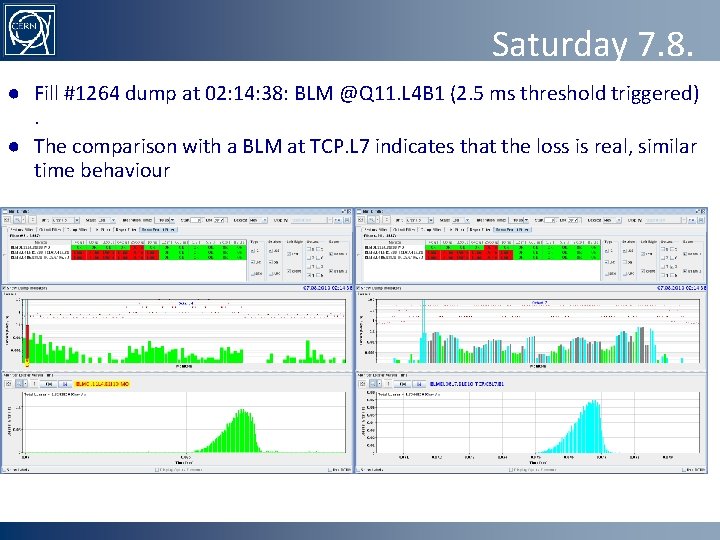Click last button of cyan time plot toolbar
This screenshot has width=720, height=540.
(418, 384)
